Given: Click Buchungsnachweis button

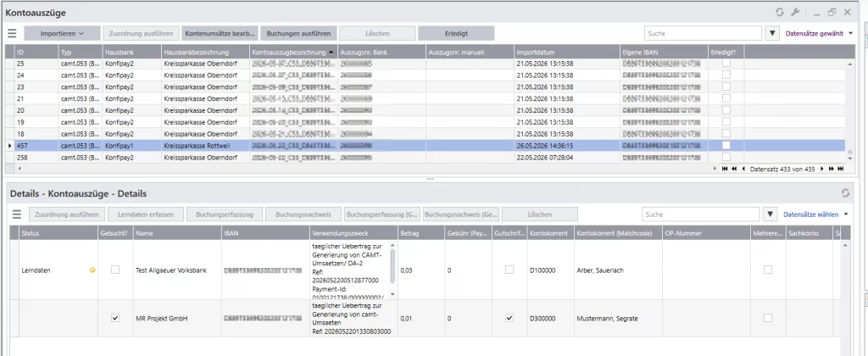Looking at the screenshot, I should (303, 214).
